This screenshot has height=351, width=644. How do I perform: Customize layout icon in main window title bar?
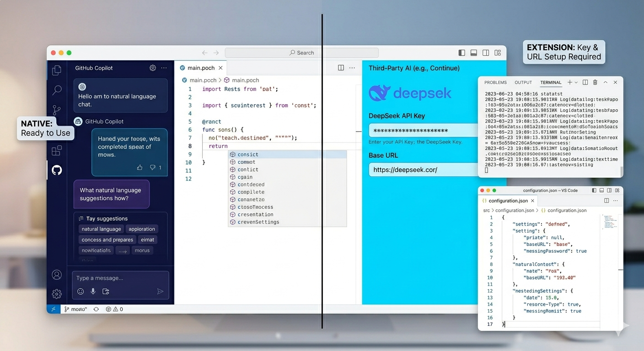tap(498, 53)
